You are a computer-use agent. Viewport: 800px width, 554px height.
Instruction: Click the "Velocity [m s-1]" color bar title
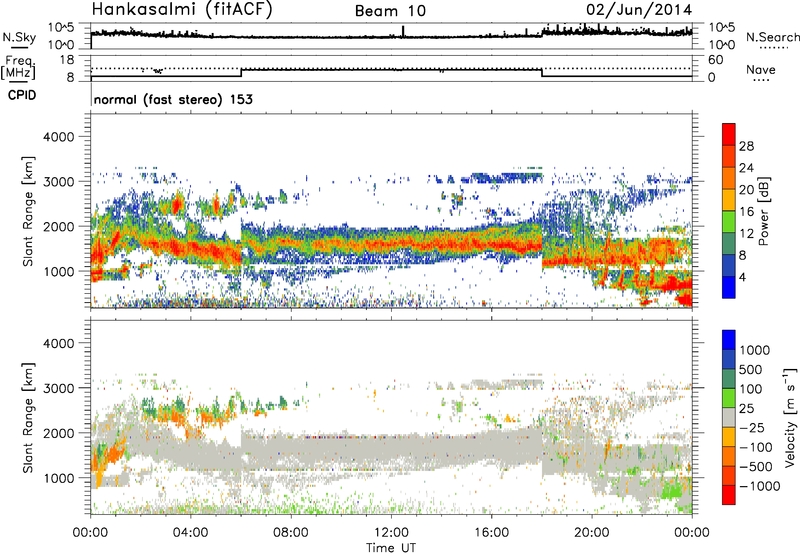coord(790,417)
